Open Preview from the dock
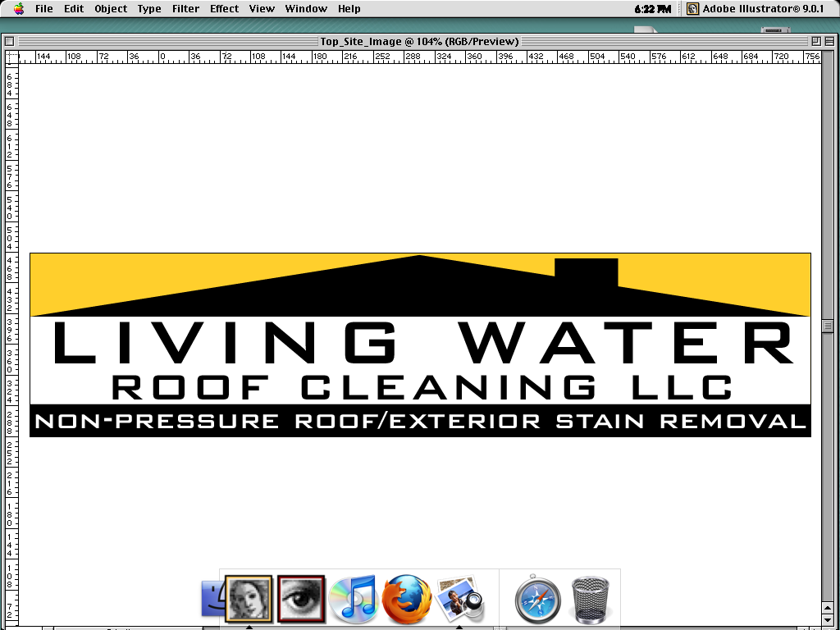 pyautogui.click(x=460, y=598)
